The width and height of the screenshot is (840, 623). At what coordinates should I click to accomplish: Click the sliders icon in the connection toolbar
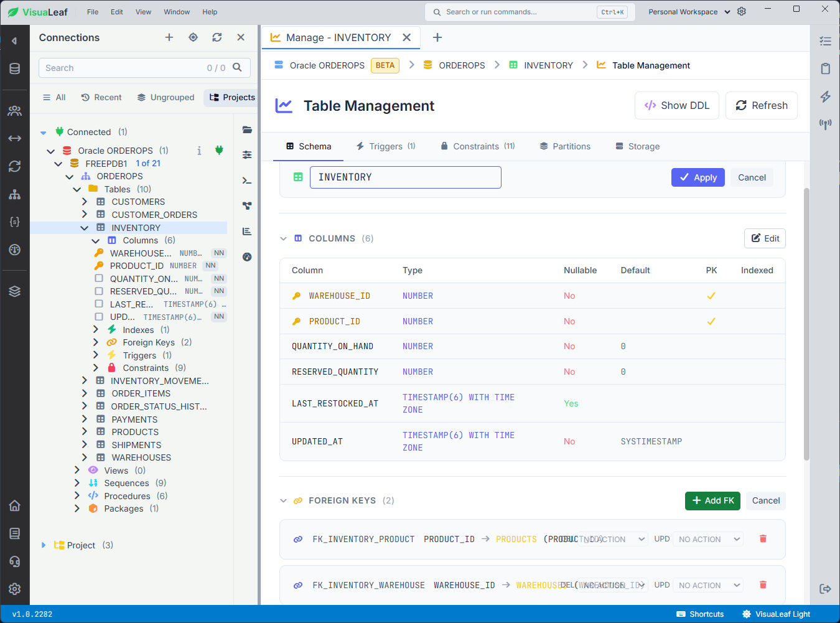(247, 155)
